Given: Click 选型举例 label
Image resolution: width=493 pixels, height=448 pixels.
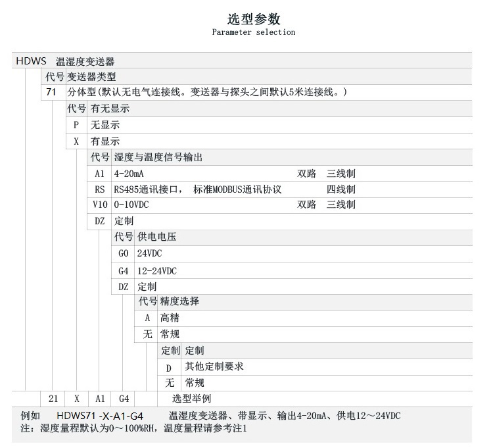Looking at the screenshot, I should coord(191,399).
